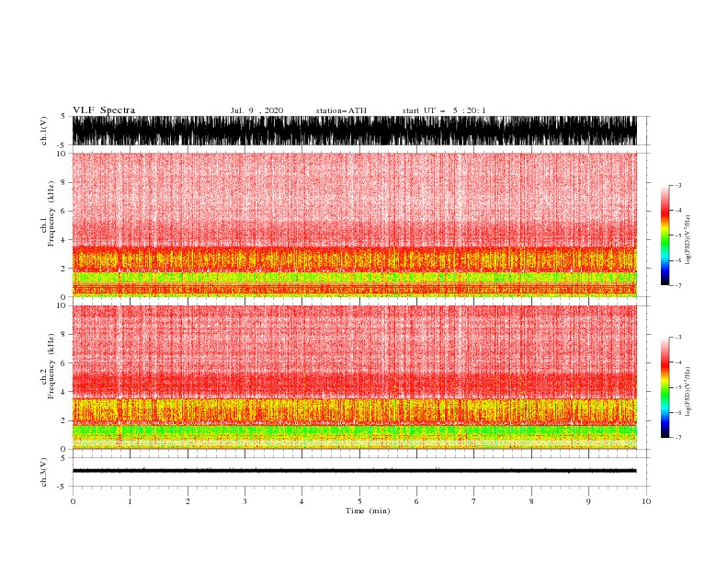This screenshot has width=728, height=563.
Task: Click the ch.2 color scale bar
Action: pyautogui.click(x=665, y=387)
